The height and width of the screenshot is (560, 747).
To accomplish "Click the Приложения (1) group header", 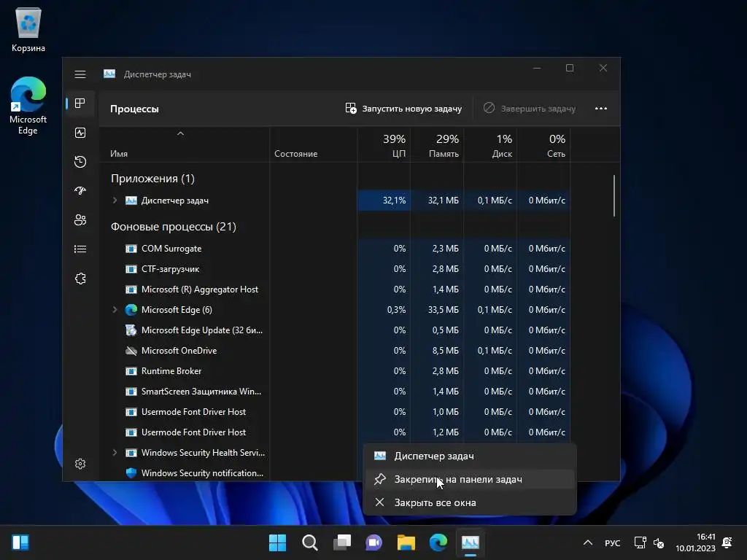I will tap(152, 179).
